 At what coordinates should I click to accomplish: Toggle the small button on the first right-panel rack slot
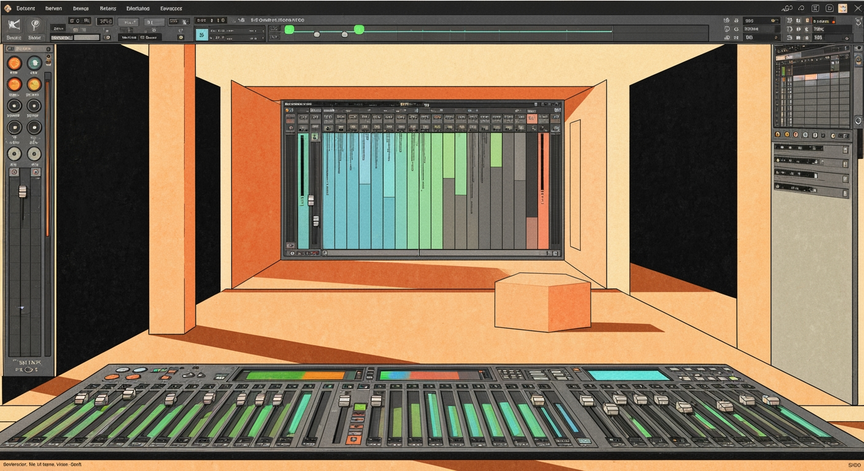click(x=846, y=150)
